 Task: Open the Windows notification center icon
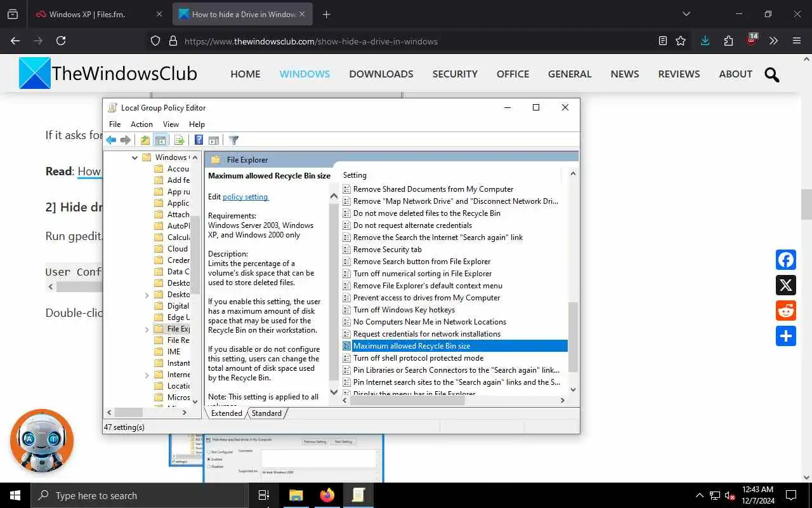click(791, 495)
